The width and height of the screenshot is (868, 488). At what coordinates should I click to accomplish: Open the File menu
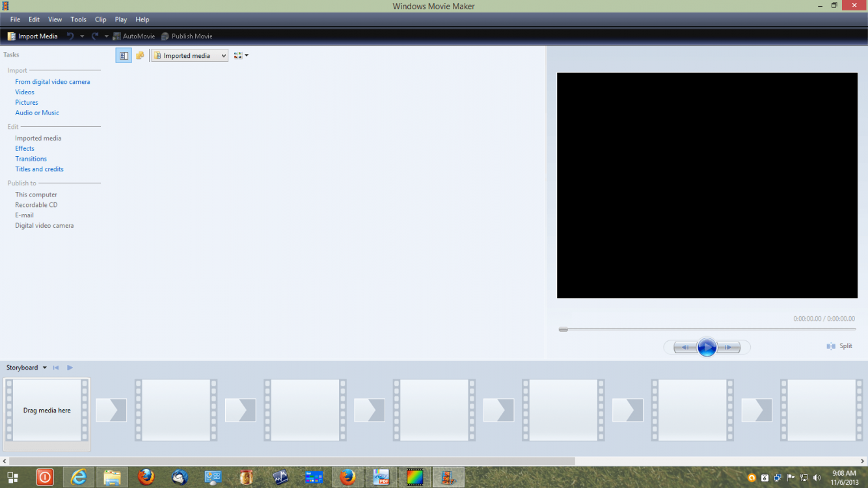pos(15,20)
